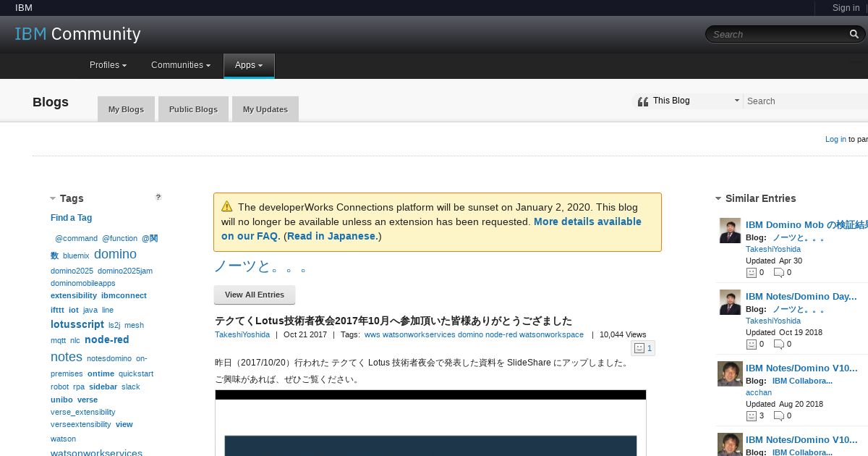Image resolution: width=868 pixels, height=456 pixels.
Task: Select the @command tag
Action: pyautogui.click(x=76, y=238)
